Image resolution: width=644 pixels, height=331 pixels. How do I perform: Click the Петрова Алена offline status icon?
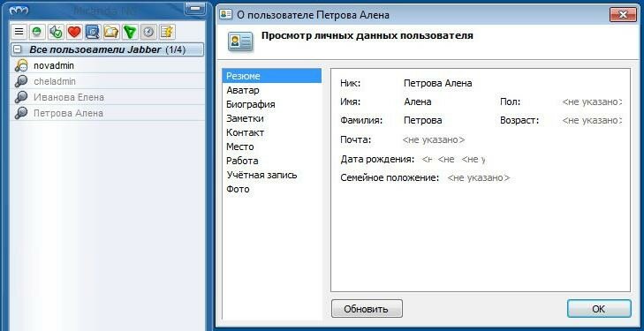(x=20, y=113)
